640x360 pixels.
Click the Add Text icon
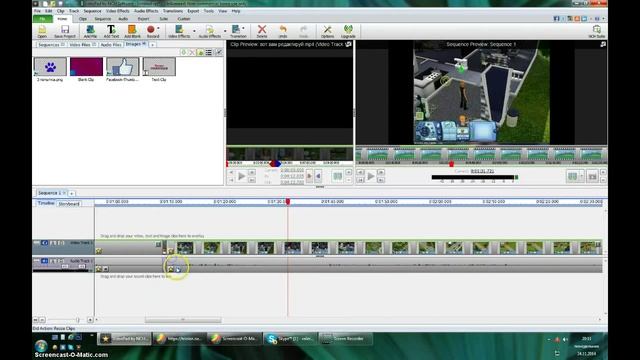click(111, 31)
